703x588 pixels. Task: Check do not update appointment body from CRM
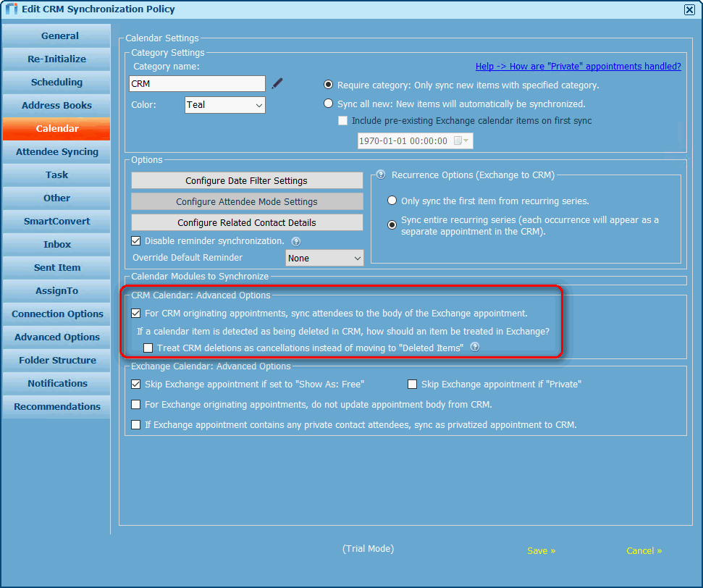(136, 404)
